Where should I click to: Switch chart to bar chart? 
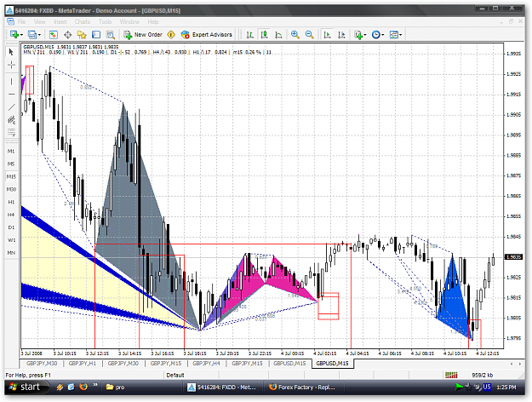point(250,35)
